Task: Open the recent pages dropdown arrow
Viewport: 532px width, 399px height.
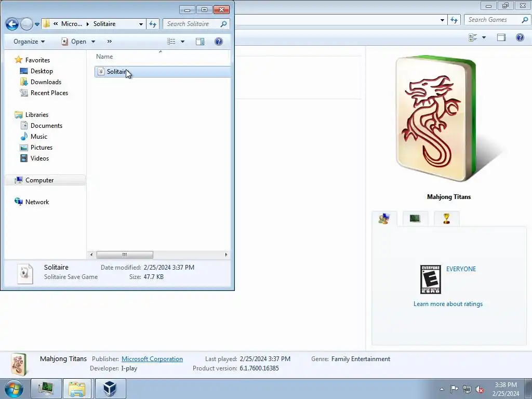Action: [37, 24]
